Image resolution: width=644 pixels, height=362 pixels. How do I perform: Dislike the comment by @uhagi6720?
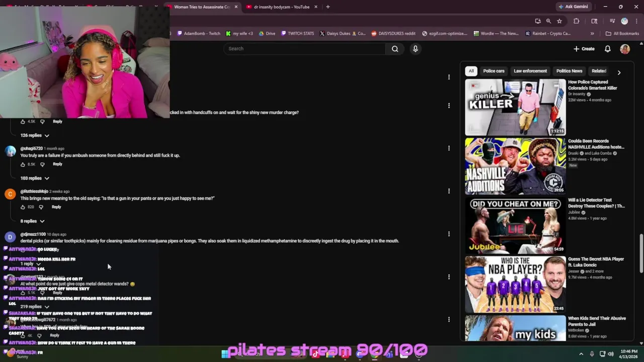pyautogui.click(x=42, y=164)
